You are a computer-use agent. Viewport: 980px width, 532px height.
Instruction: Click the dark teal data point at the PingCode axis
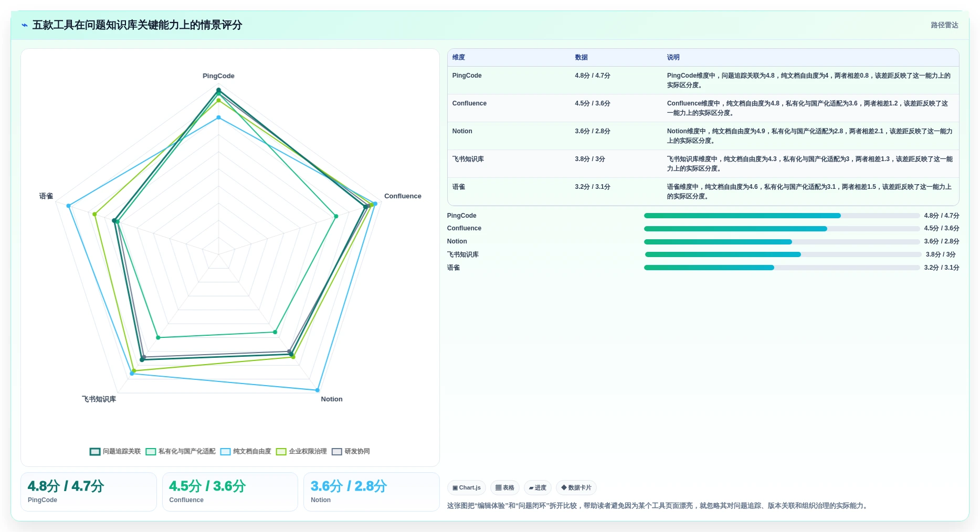[218, 90]
